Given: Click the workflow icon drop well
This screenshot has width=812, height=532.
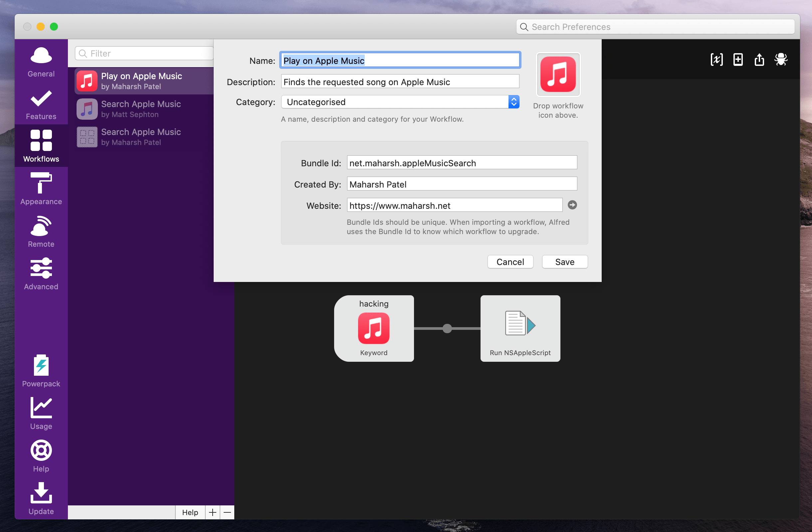Looking at the screenshot, I should pyautogui.click(x=558, y=74).
